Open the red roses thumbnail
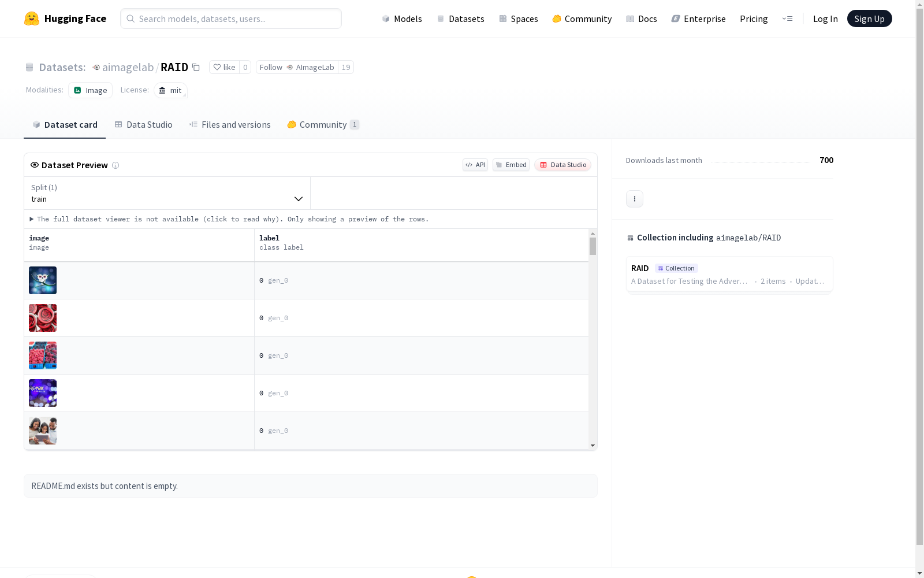This screenshot has width=924, height=578. coord(43,318)
